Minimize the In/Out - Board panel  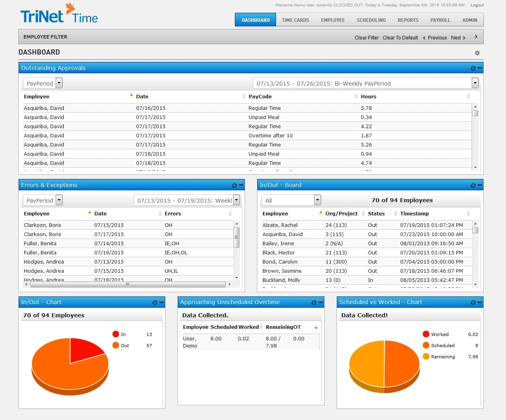click(x=480, y=185)
